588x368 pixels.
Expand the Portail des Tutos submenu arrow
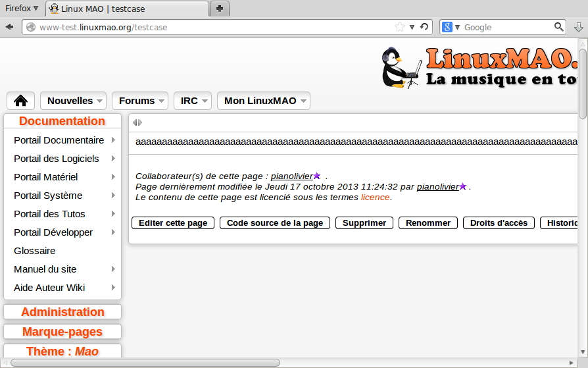(x=113, y=214)
